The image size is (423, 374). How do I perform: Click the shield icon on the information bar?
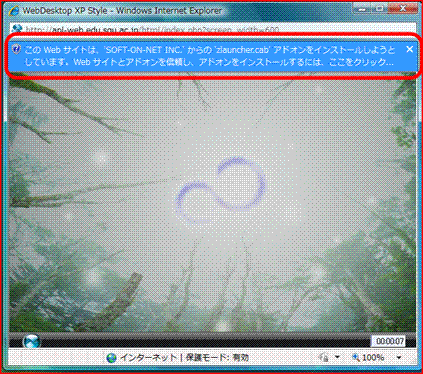16,49
